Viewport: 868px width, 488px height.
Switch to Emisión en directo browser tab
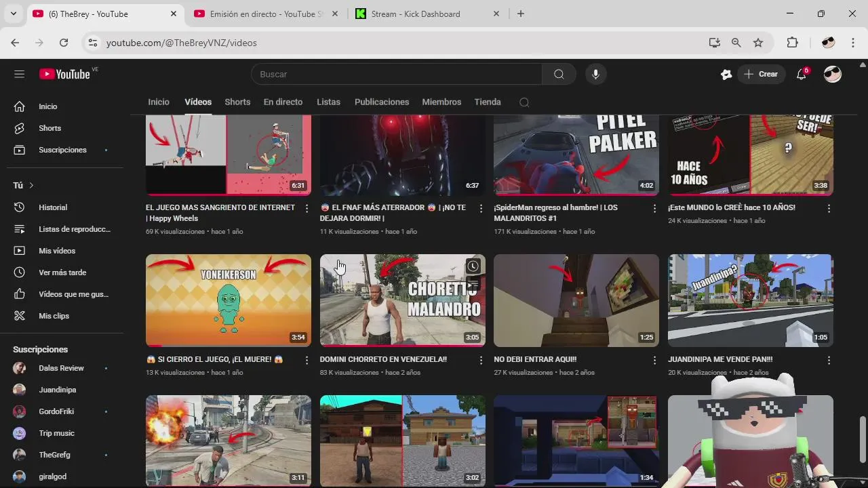click(267, 14)
